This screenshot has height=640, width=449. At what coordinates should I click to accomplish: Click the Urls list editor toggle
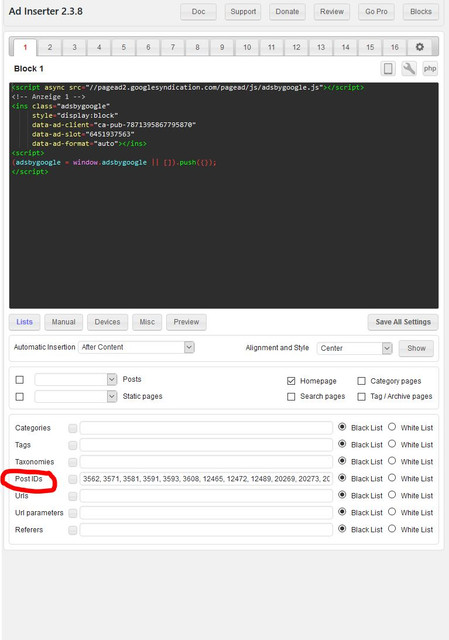point(73,496)
